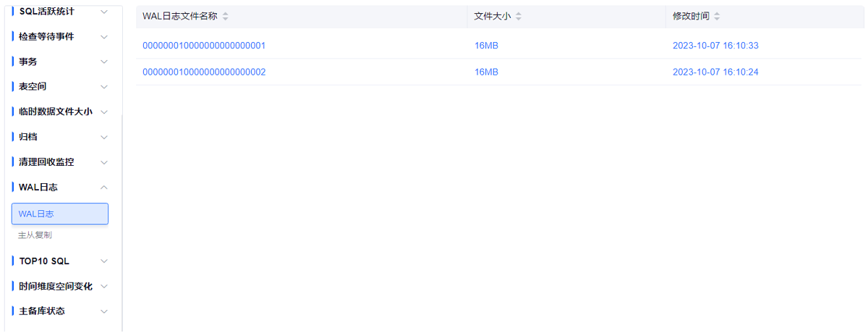The image size is (868, 336).
Task: Open WAL file 000000010000000000000002
Action: pos(204,72)
